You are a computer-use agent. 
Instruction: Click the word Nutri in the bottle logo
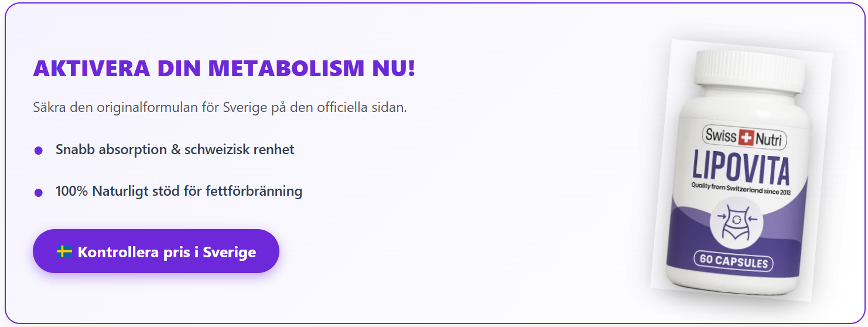[768, 139]
